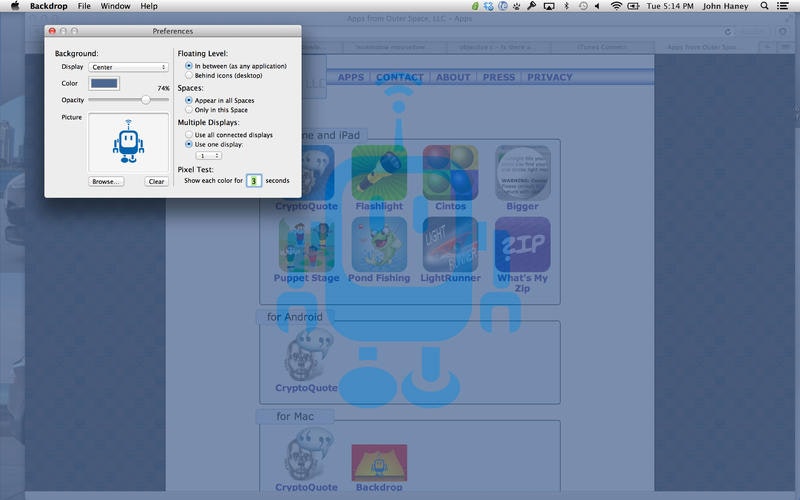Click the Pond Fishing link text
The width and height of the screenshot is (800, 500).
(x=379, y=278)
